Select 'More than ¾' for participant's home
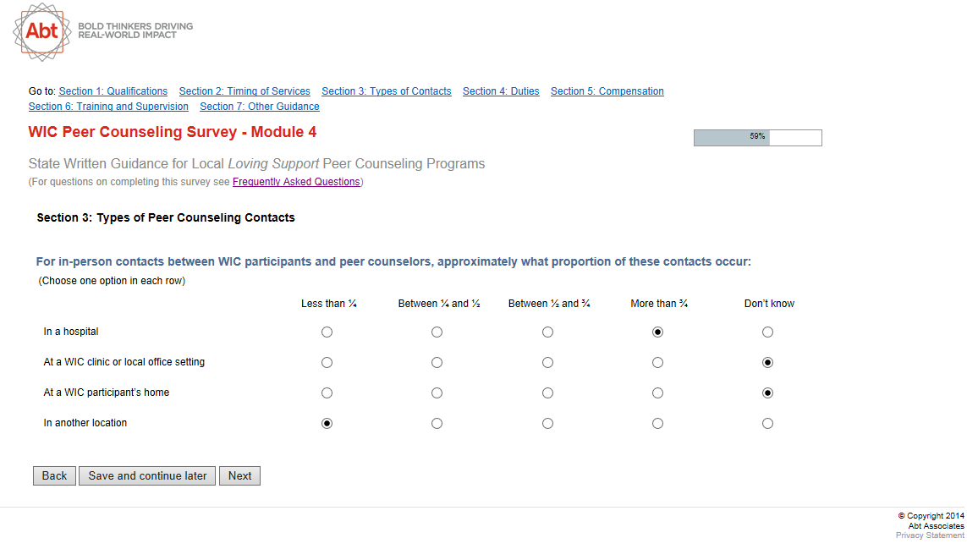The height and width of the screenshot is (560, 967). coord(657,393)
